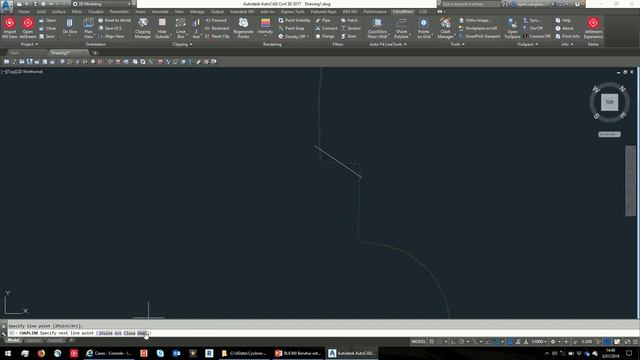
Task: Toggle Workplane on/off
Action: pyautogui.click(x=478, y=28)
